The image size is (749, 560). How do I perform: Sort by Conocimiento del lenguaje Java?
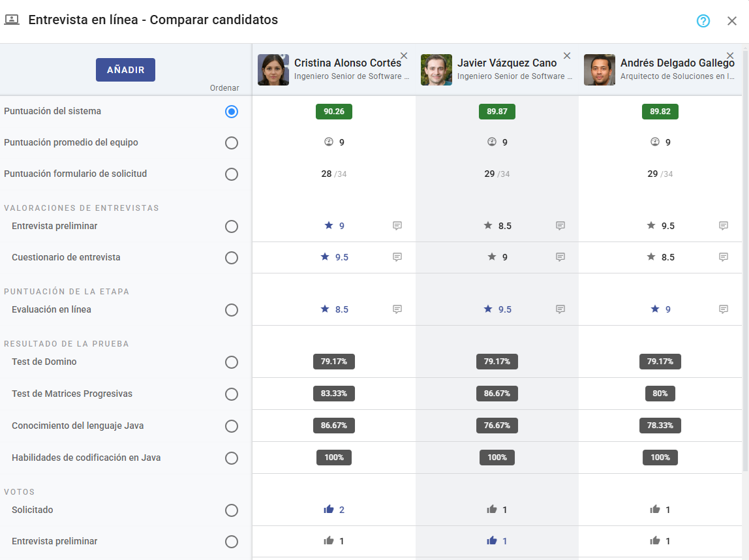point(231,426)
